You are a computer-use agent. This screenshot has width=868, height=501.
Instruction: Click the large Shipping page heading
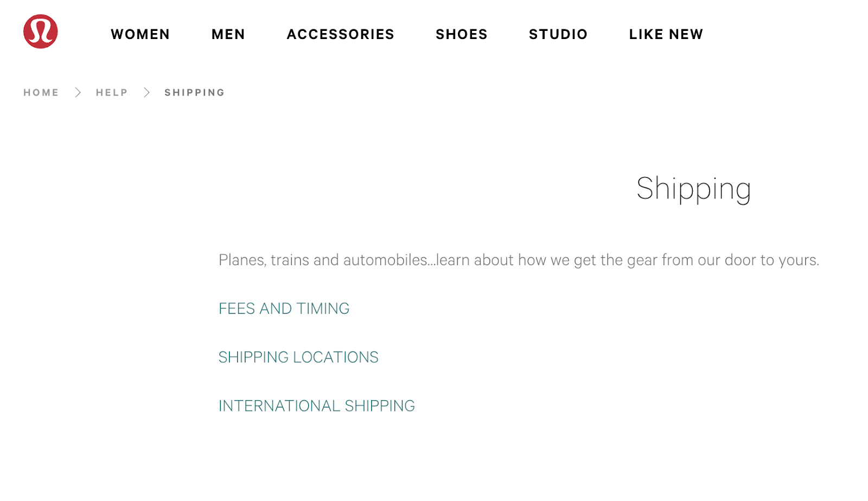693,189
